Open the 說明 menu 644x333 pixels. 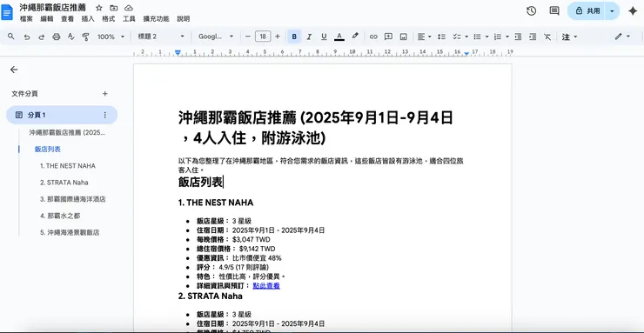[x=184, y=19]
